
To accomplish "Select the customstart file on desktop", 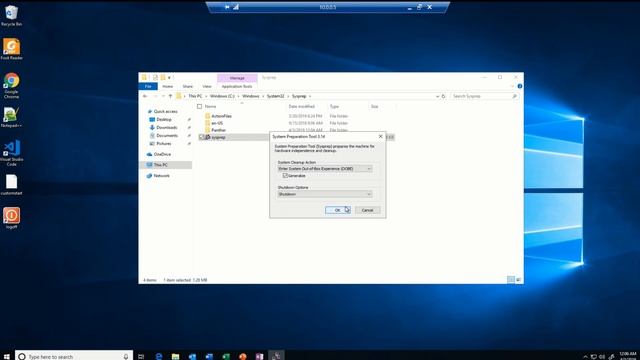I will 11,184.
